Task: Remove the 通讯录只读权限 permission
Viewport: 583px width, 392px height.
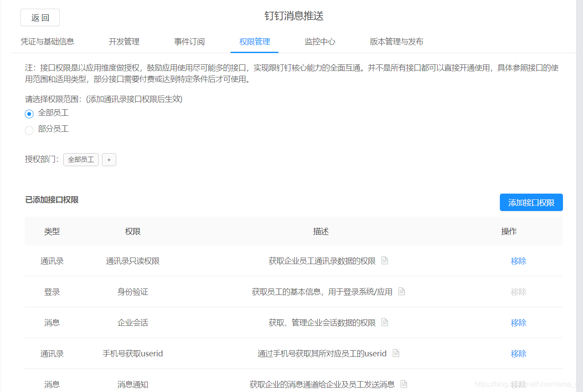Action: point(519,261)
